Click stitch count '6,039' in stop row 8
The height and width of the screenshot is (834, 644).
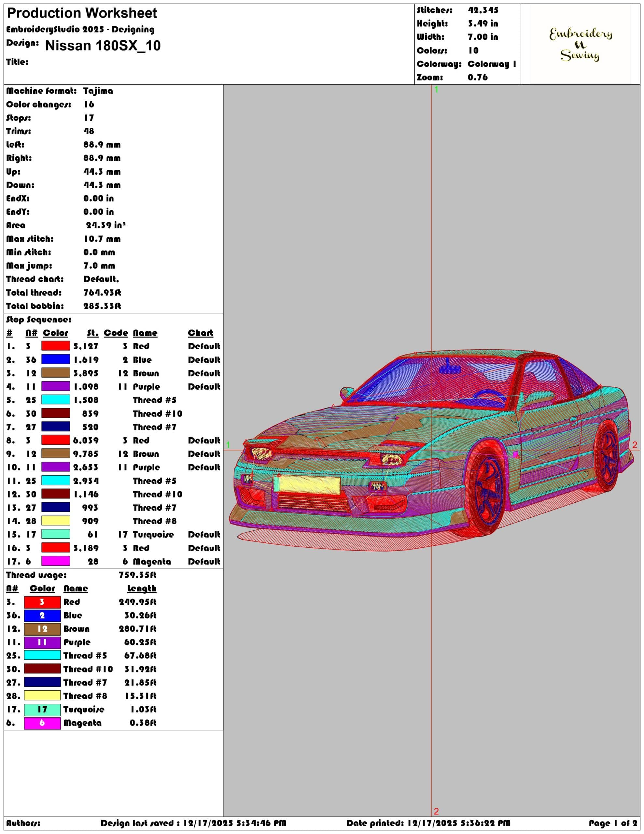coord(86,440)
